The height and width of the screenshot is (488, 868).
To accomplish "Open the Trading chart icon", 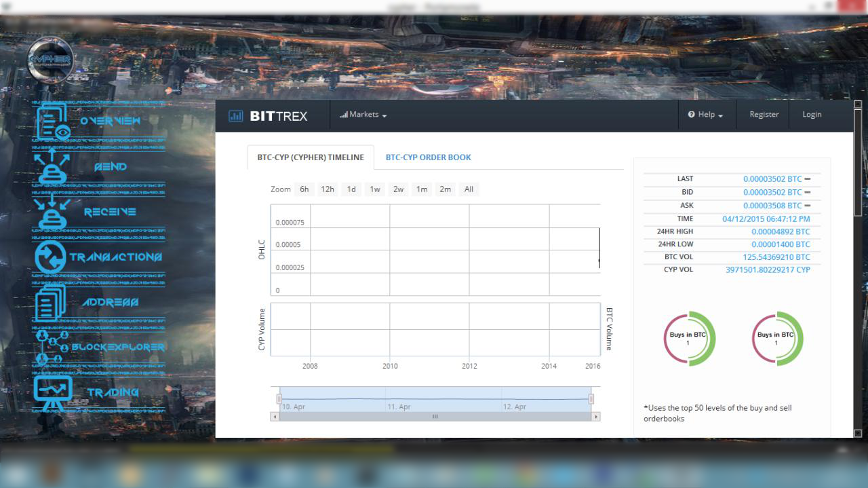I will [x=52, y=393].
